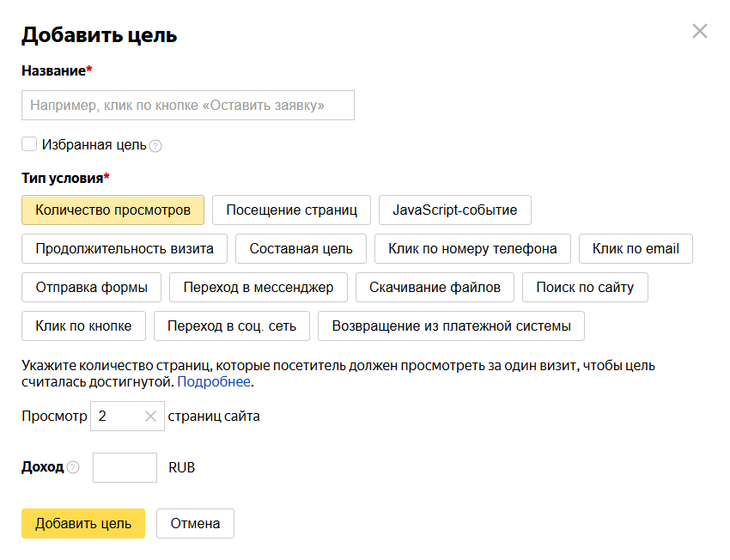Close the Добавить цель dialog

(700, 32)
